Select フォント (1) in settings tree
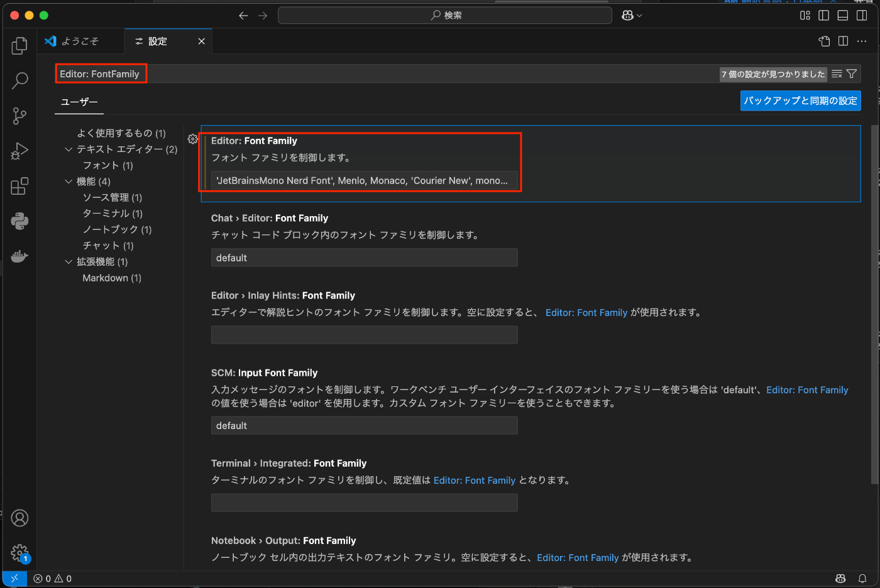Screen dimensions: 880x588 point(108,165)
